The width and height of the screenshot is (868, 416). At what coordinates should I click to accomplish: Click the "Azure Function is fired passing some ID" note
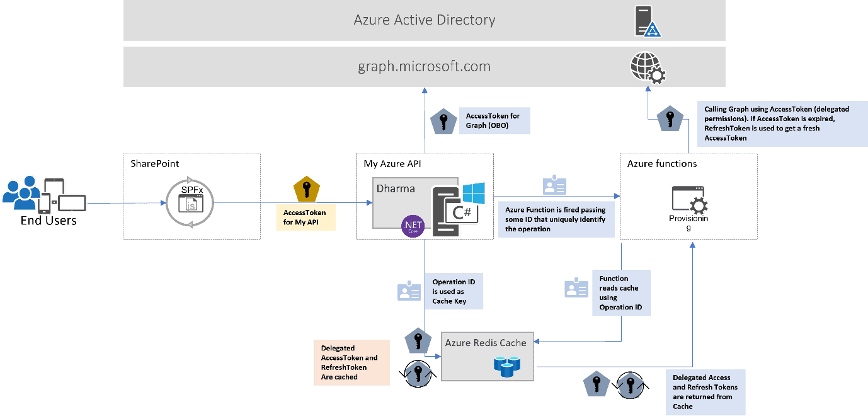pos(556,219)
